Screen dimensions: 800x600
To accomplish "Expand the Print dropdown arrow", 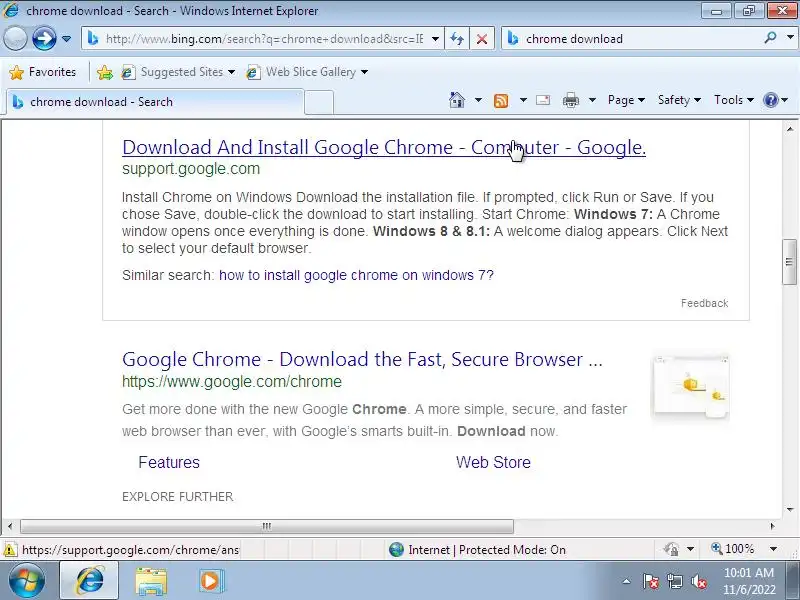I will pos(592,100).
